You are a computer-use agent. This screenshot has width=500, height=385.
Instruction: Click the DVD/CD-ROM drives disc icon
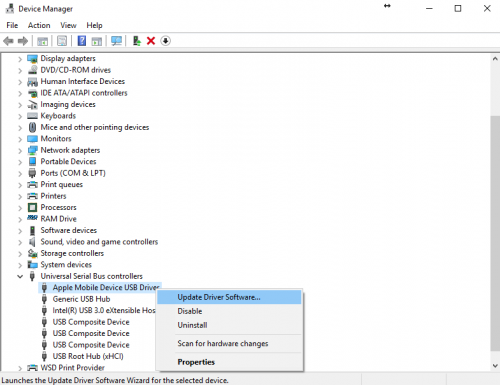click(x=32, y=70)
